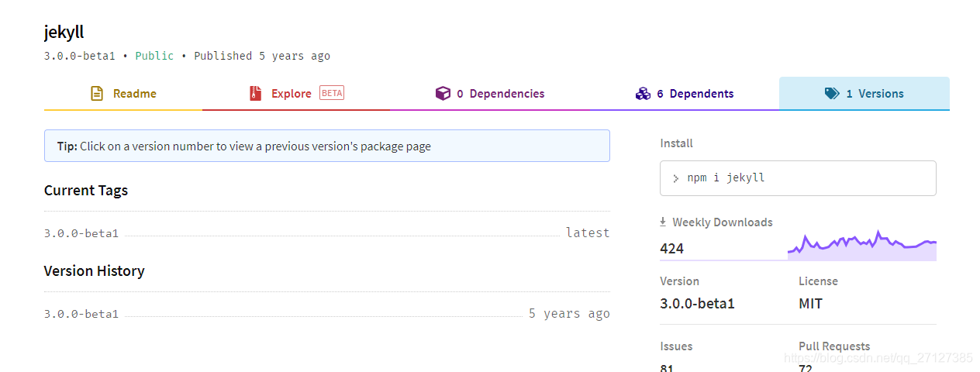
Task: Click the Dependencies cube icon
Action: pyautogui.click(x=443, y=94)
